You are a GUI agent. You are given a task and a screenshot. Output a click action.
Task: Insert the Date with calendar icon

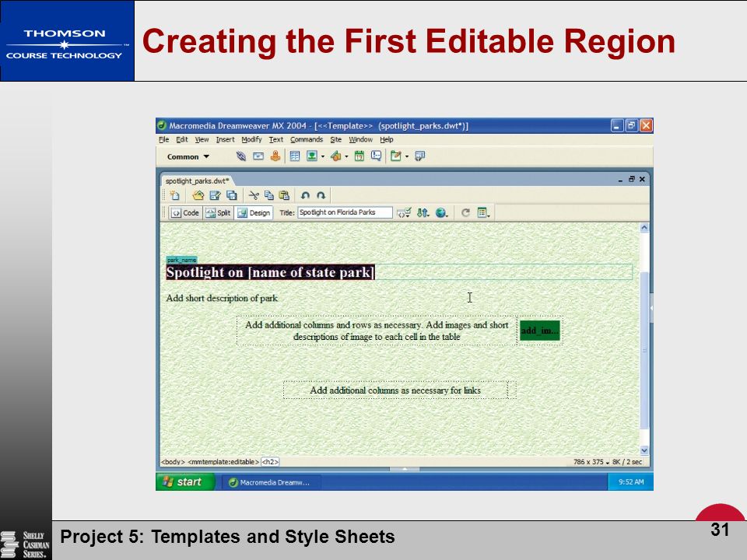[x=359, y=156]
